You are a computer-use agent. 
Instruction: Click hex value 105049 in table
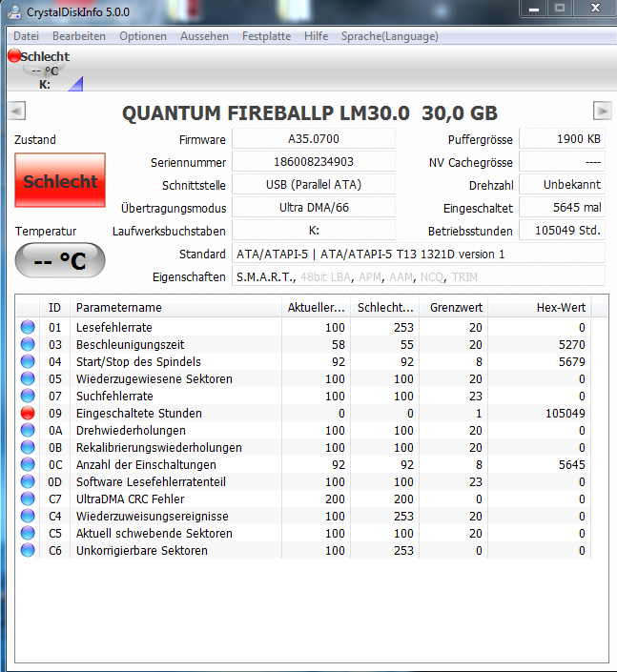coord(566,413)
